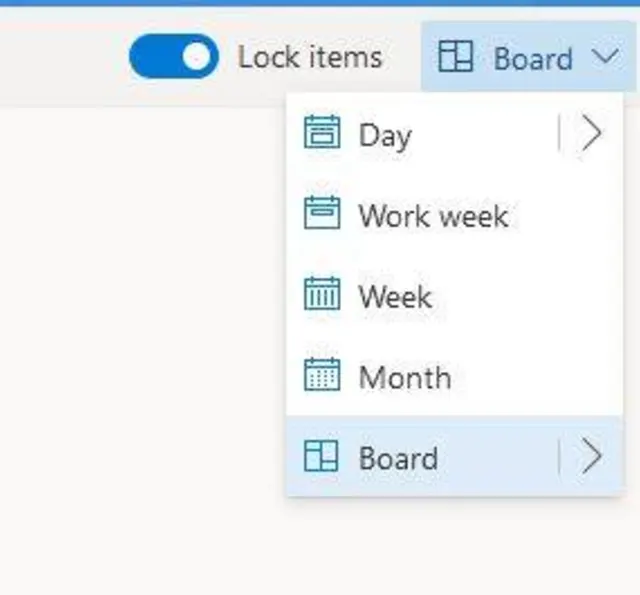The width and height of the screenshot is (640, 595).
Task: Click the Week view calendar icon
Action: (x=322, y=296)
